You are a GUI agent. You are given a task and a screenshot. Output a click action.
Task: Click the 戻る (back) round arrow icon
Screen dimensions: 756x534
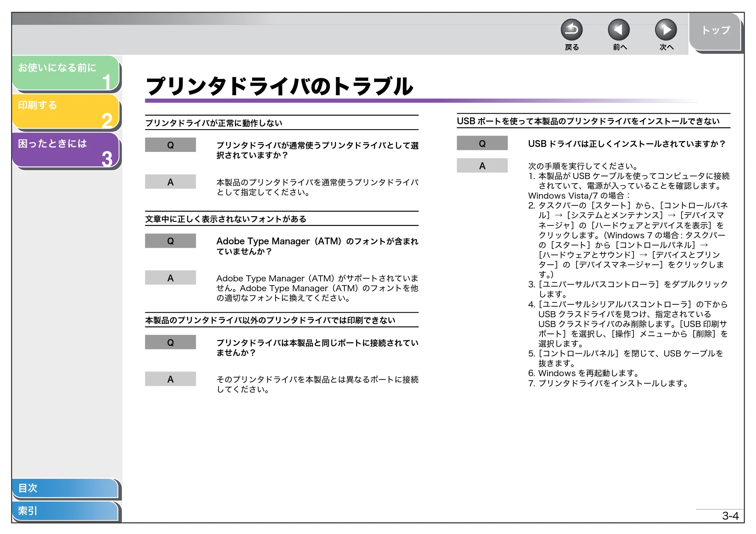(572, 30)
